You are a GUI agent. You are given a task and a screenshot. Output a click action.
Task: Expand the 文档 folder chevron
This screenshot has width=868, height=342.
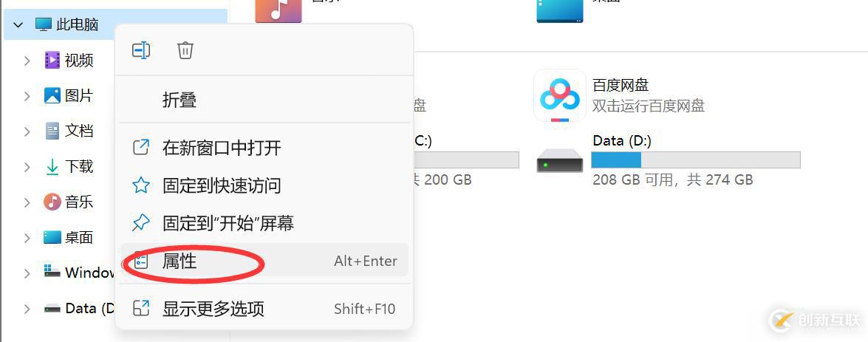click(27, 131)
